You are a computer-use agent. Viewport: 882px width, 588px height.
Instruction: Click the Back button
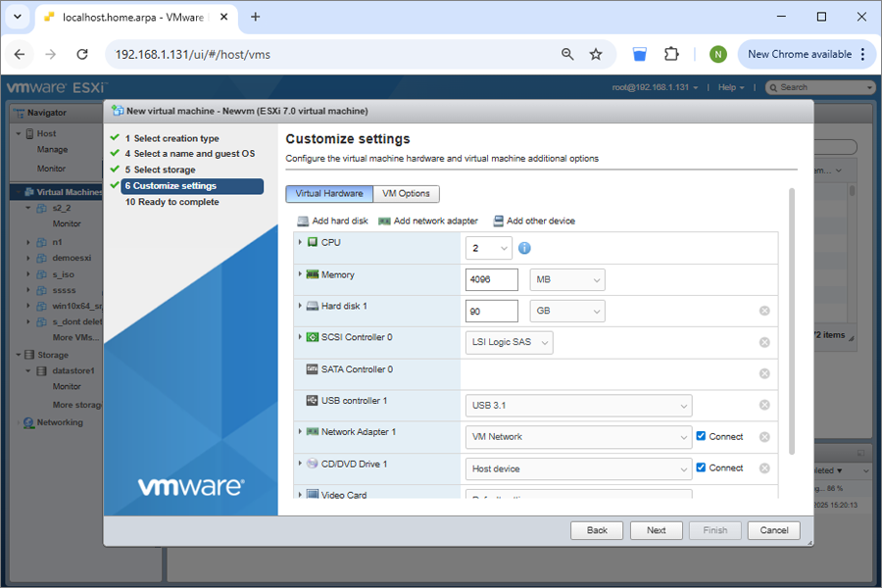pyautogui.click(x=597, y=530)
